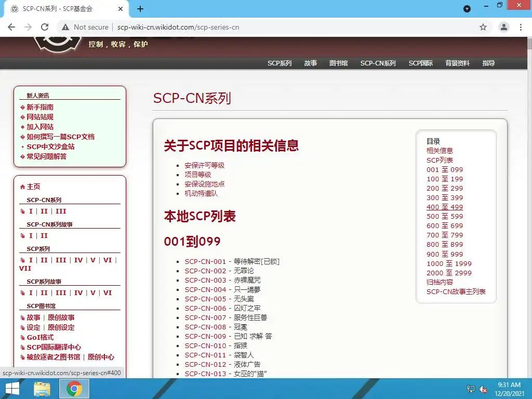Image resolution: width=532 pixels, height=399 pixels.
Task: Click the SCP Foundation logo
Action: 58,44
